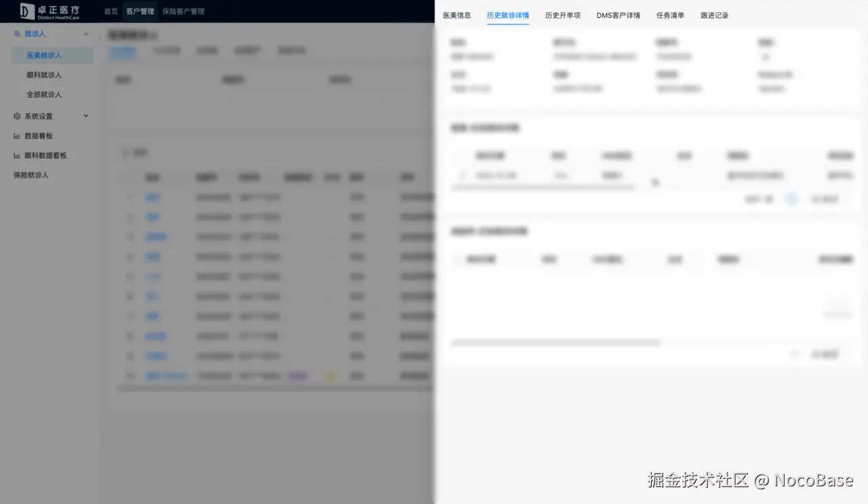Collapse the 就诊人 sidebar group chevron
The height and width of the screenshot is (504, 868).
click(x=85, y=34)
